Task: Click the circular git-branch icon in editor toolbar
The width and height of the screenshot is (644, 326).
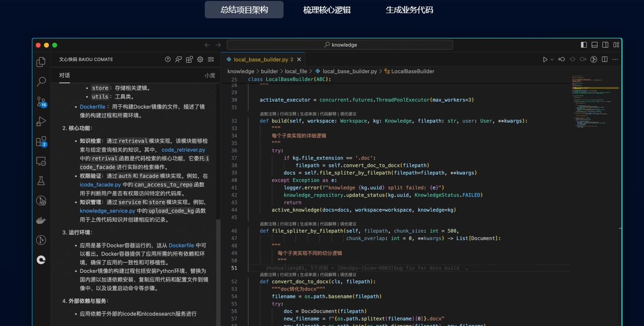Action: (594, 59)
